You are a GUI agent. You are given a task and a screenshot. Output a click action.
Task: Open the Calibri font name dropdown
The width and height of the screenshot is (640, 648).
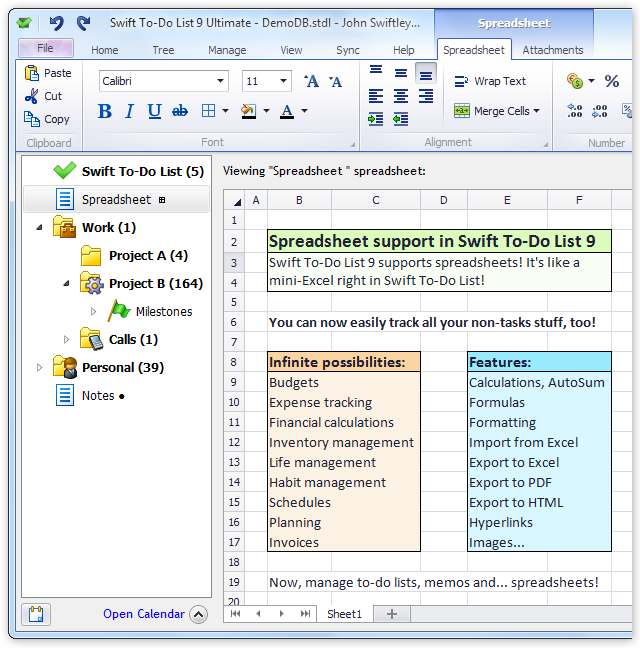221,81
